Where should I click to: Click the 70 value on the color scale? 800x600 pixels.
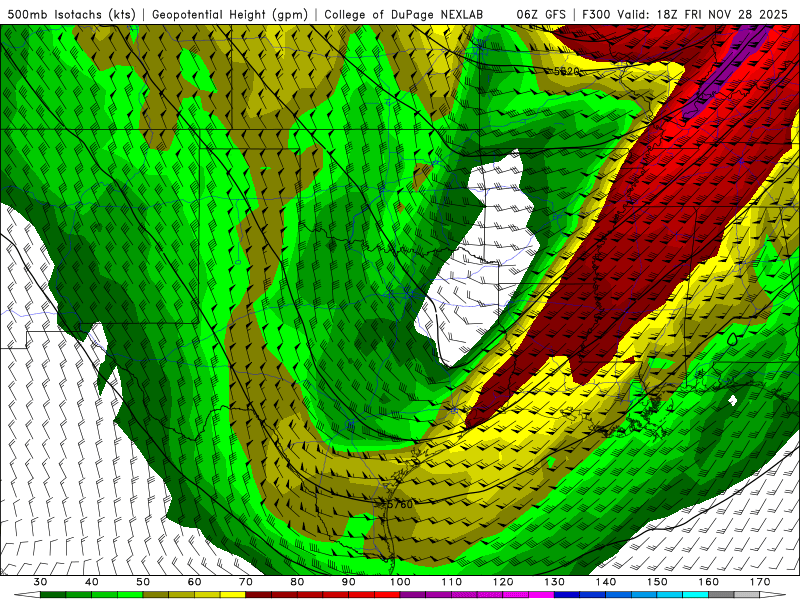click(x=246, y=582)
